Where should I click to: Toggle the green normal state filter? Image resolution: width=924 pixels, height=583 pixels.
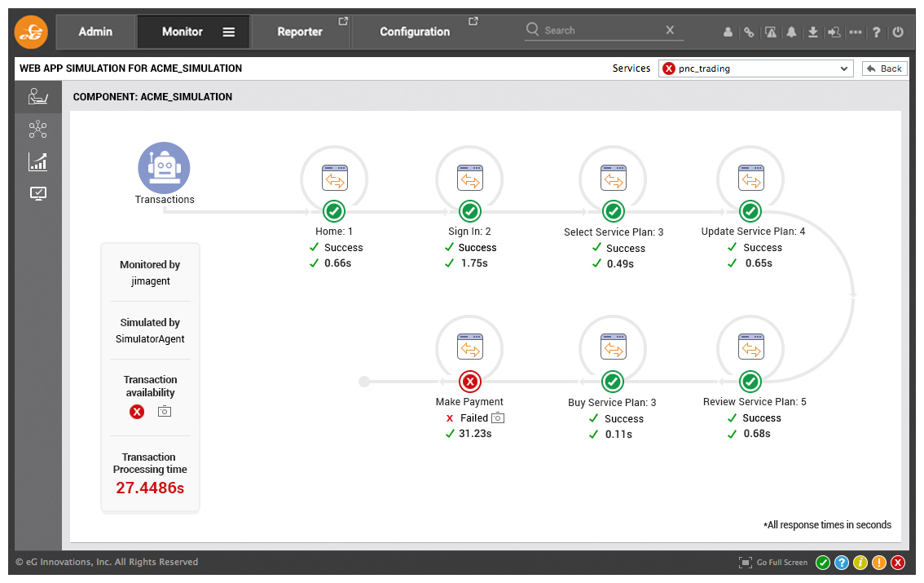pyautogui.click(x=823, y=563)
